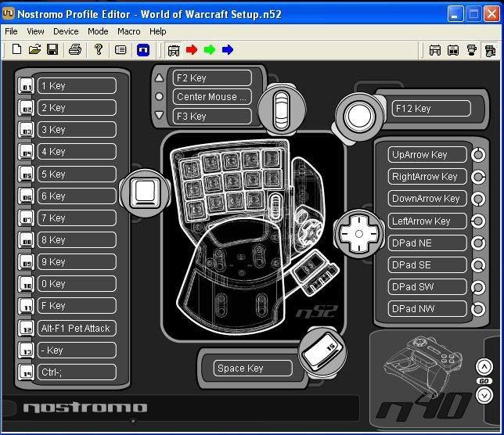Create a new profile with New icon

tap(16, 50)
